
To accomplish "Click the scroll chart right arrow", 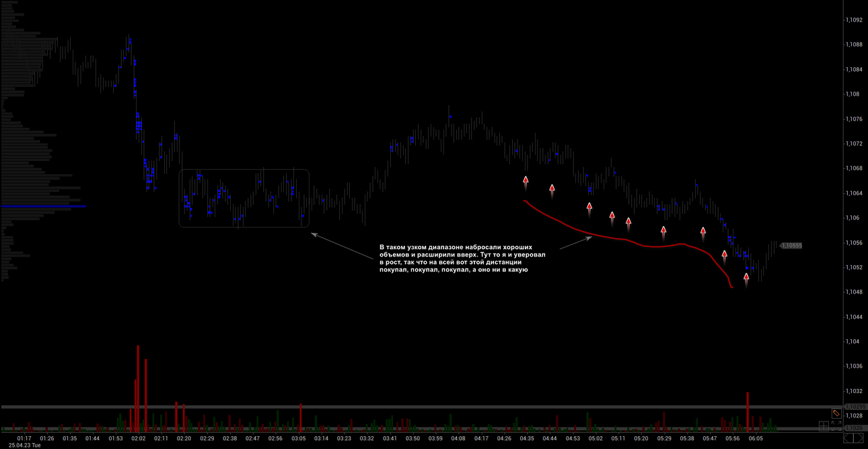I will click(859, 438).
